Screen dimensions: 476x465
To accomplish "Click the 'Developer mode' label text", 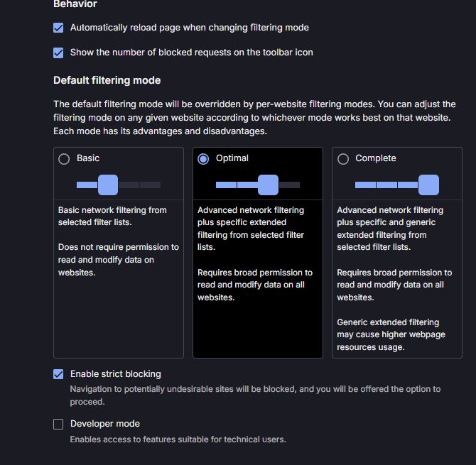I will coord(105,424).
